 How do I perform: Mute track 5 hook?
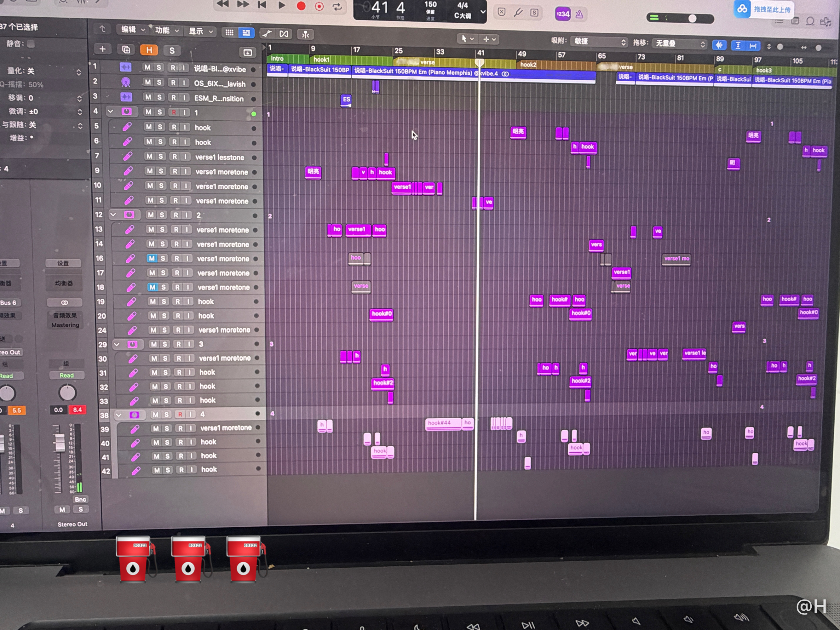(x=149, y=127)
